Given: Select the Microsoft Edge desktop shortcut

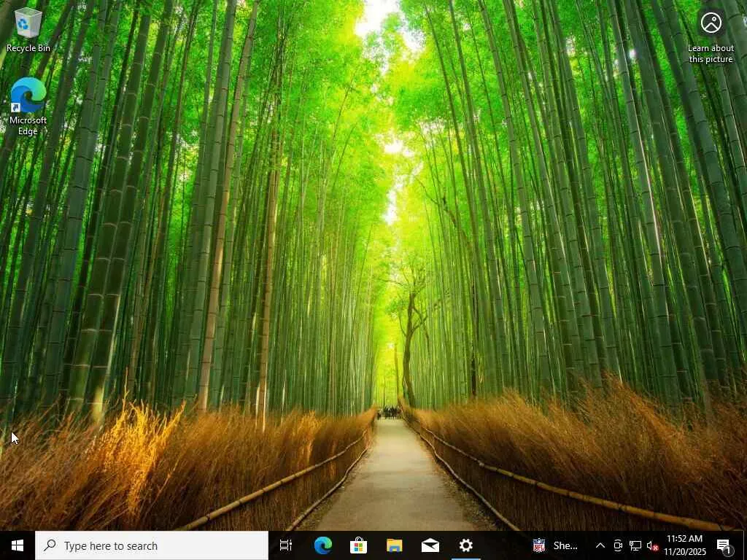Looking at the screenshot, I should [28, 106].
